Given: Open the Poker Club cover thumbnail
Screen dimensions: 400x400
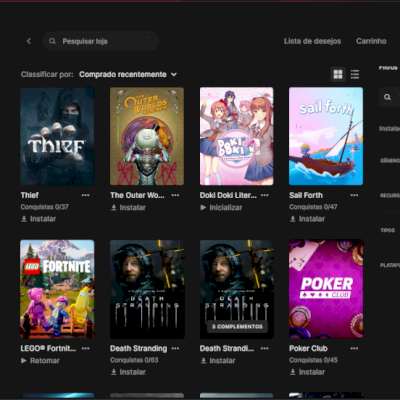Looking at the screenshot, I should coord(326,289).
